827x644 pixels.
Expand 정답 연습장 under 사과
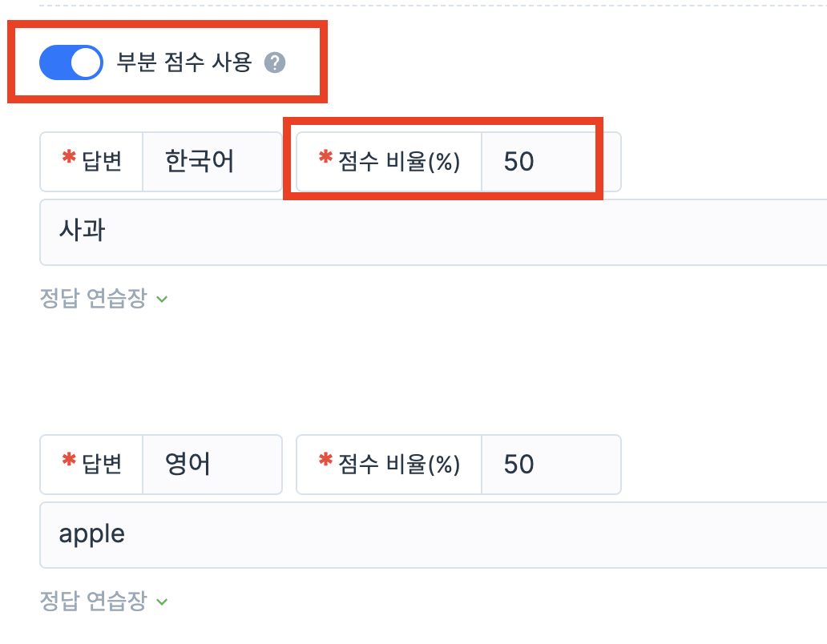coord(93,299)
